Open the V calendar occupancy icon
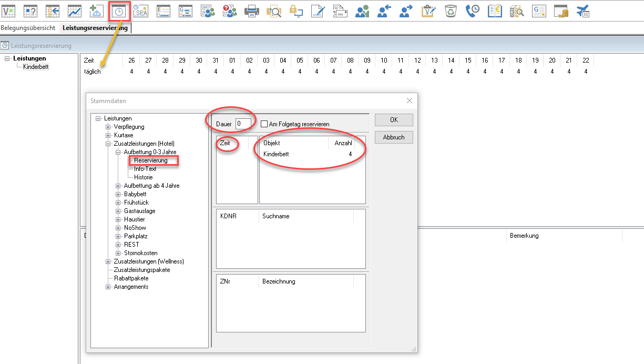 coord(9,11)
